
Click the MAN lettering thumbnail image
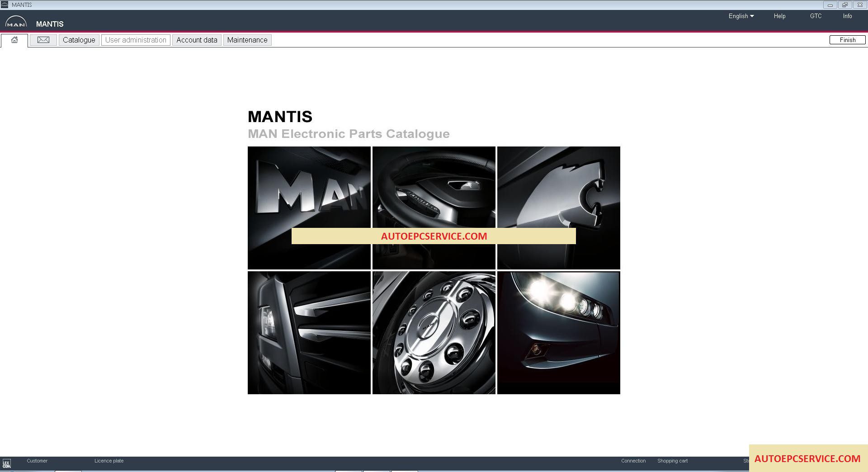309,208
